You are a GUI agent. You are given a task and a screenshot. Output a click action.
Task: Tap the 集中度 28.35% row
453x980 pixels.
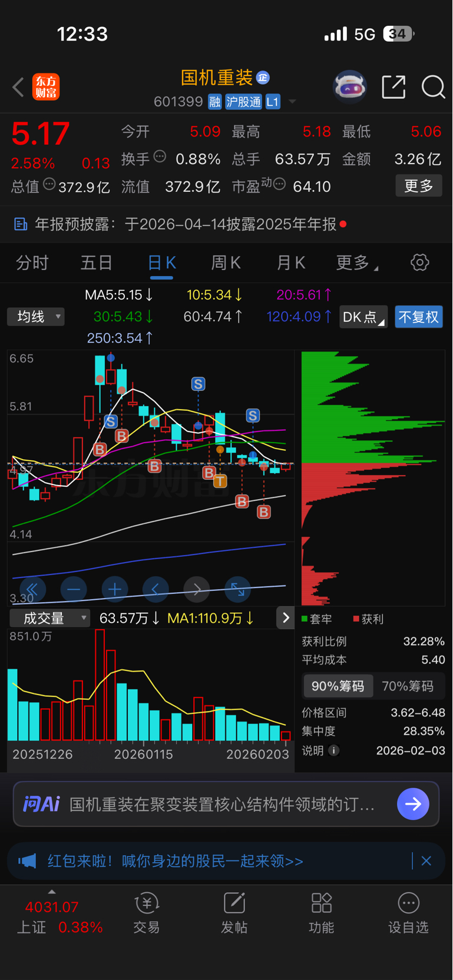click(x=373, y=731)
